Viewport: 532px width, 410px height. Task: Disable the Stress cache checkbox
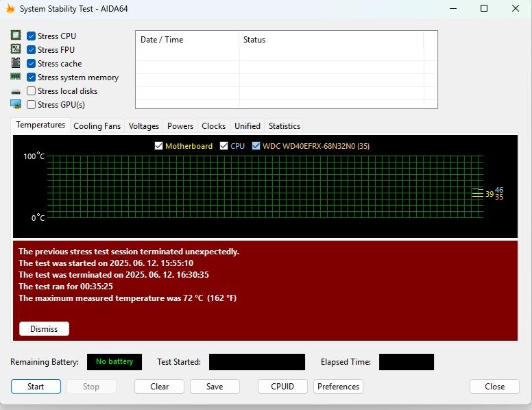point(32,64)
